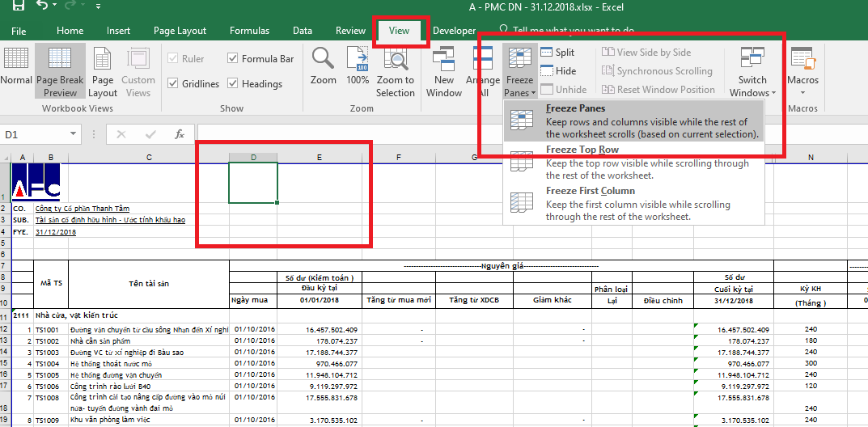
Task: Click the Hide window button
Action: (x=557, y=71)
